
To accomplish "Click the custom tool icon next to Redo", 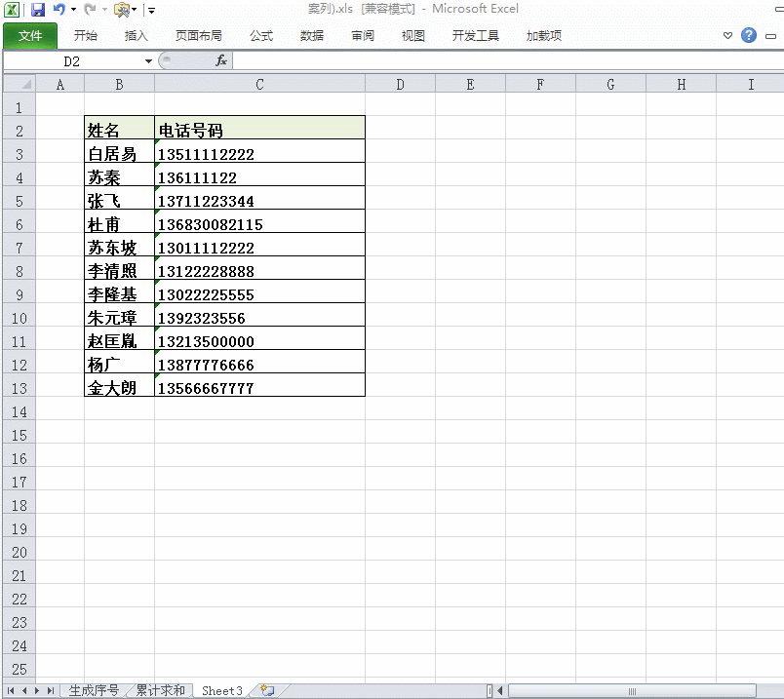I will coord(122,10).
